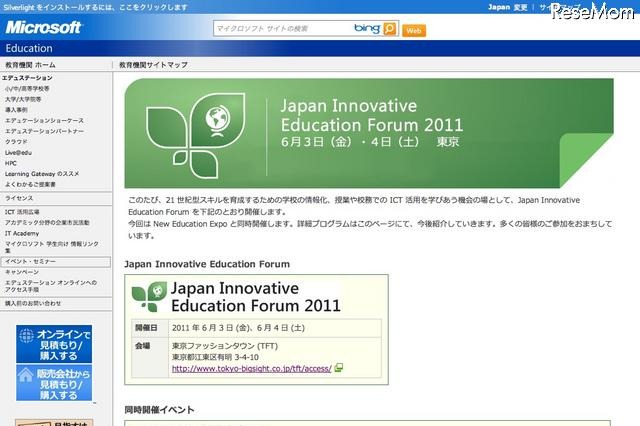
Task: Follow the tokyo-bigsight.co.jp/tft/access link
Action: point(251,368)
